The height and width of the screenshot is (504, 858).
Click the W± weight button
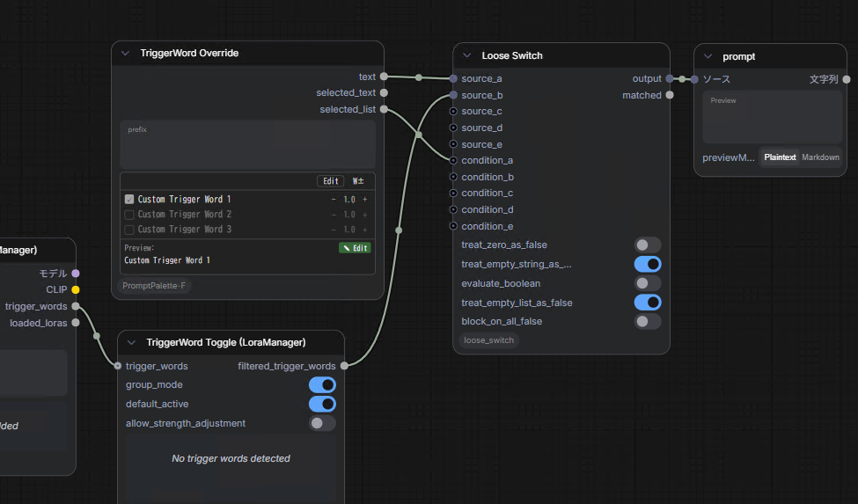pos(358,181)
